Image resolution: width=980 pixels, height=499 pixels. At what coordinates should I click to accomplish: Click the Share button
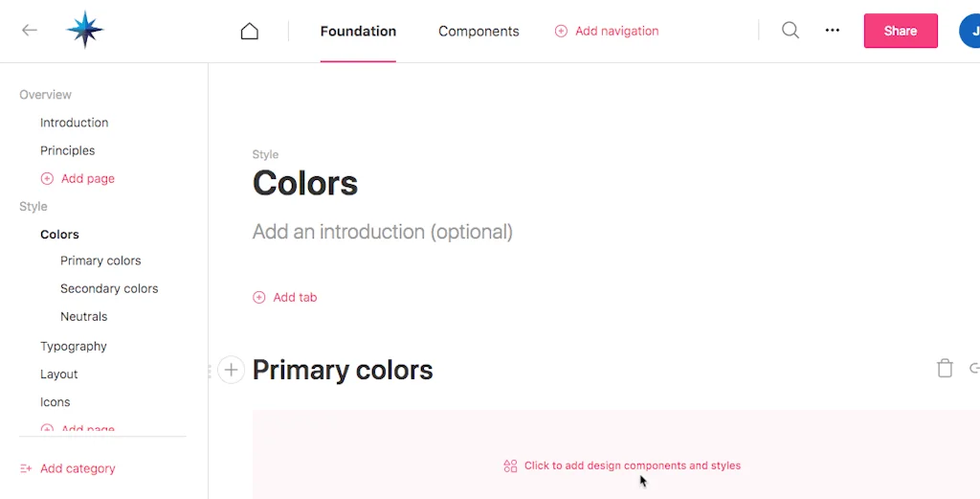click(x=901, y=31)
